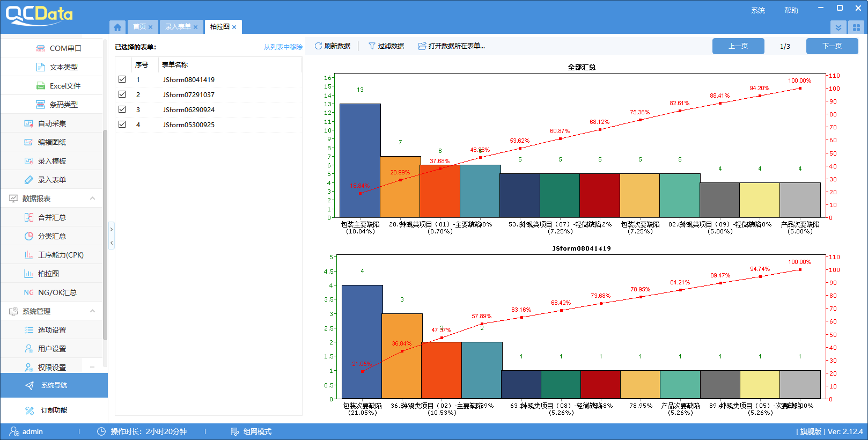Click the 序号 column header

point(142,64)
